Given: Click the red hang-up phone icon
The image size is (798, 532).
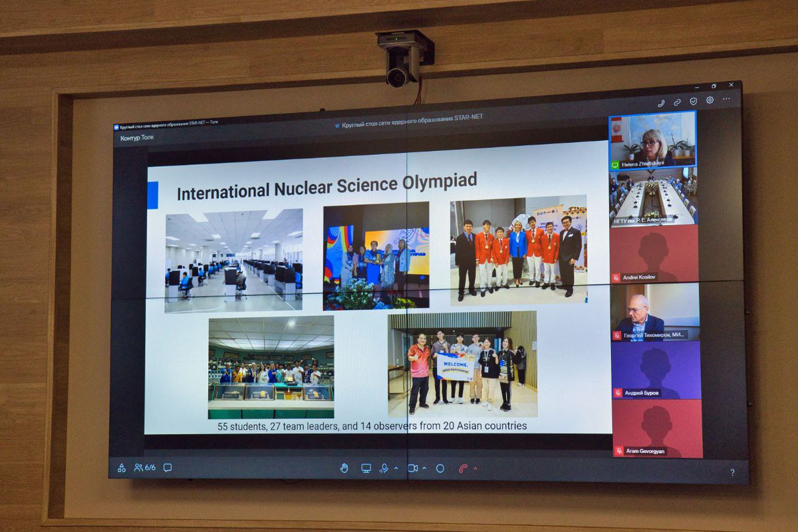Looking at the screenshot, I should click(x=463, y=468).
